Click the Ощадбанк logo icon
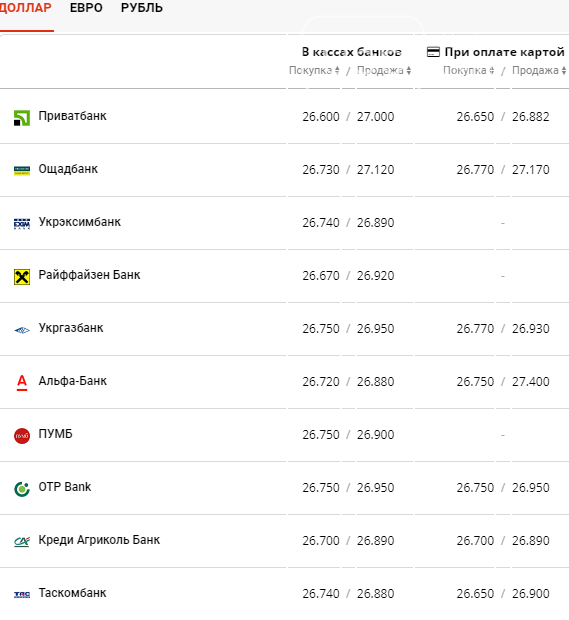Viewport: 569px width, 620px height. pos(22,171)
